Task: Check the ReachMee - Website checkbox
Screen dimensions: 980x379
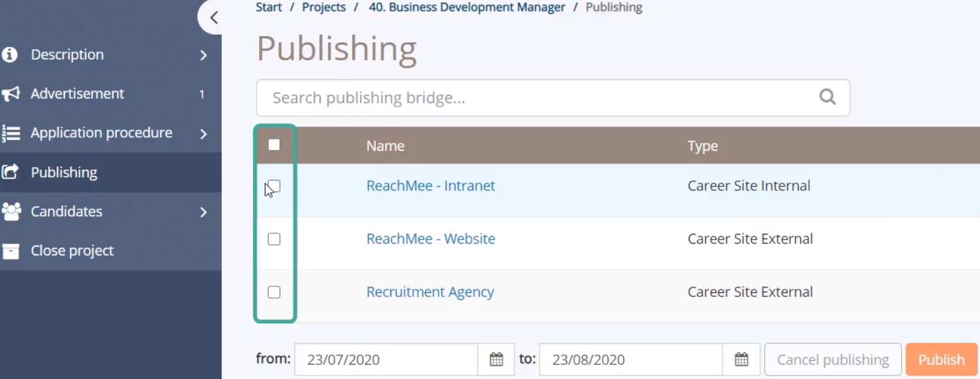Action: point(274,239)
